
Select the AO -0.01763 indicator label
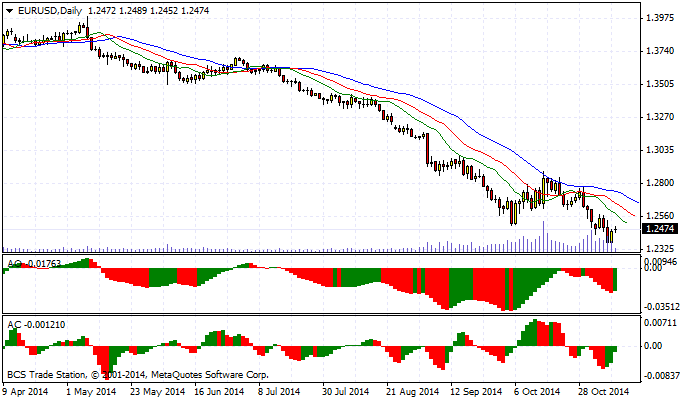click(34, 264)
